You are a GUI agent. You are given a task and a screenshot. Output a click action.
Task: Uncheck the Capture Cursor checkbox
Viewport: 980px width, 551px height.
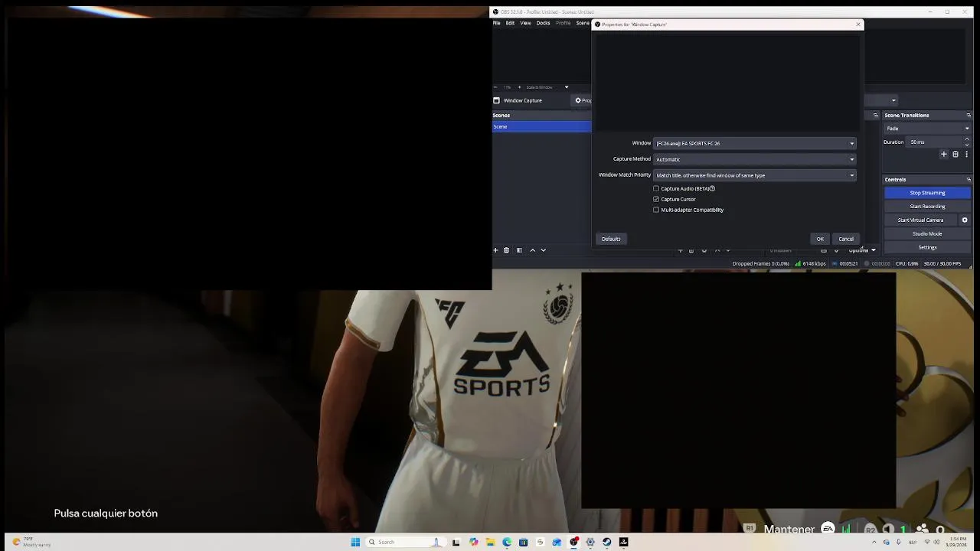click(656, 199)
